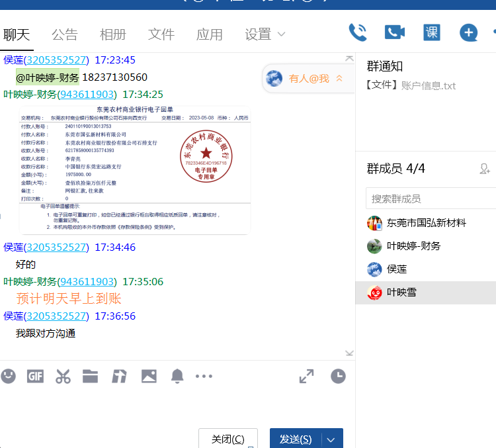This screenshot has width=496, height=448.
Task: Click 叶映雪 avatar in member list
Action: [x=374, y=292]
